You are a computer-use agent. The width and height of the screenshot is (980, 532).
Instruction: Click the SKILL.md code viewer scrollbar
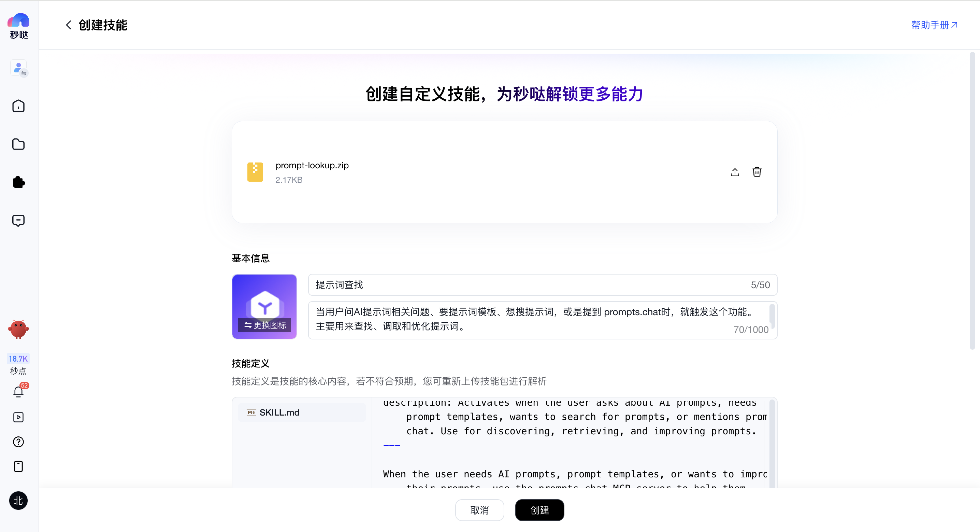(x=772, y=444)
